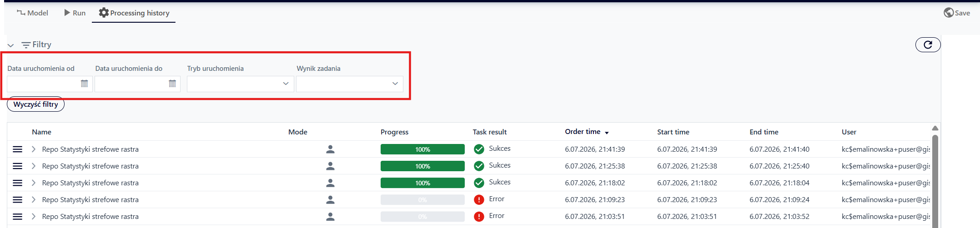Click user mode icon in 21:25:38 row

point(331,166)
